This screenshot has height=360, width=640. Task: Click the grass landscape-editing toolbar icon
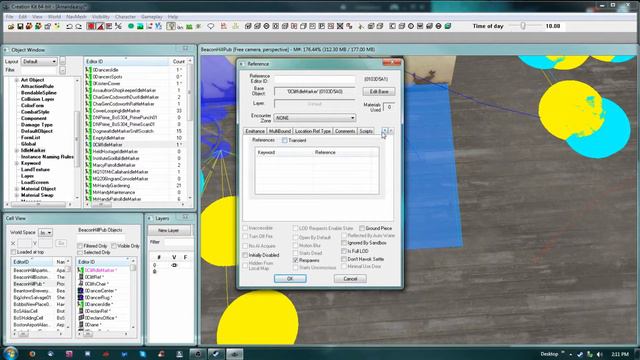pyautogui.click(x=189, y=26)
